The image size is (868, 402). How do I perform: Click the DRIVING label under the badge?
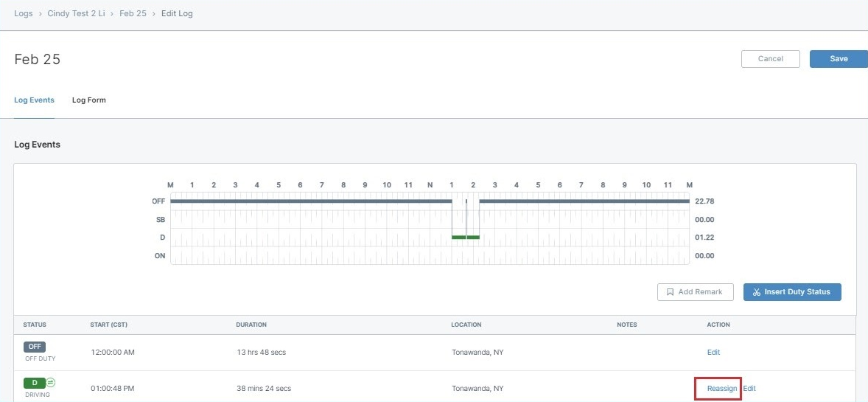point(38,395)
